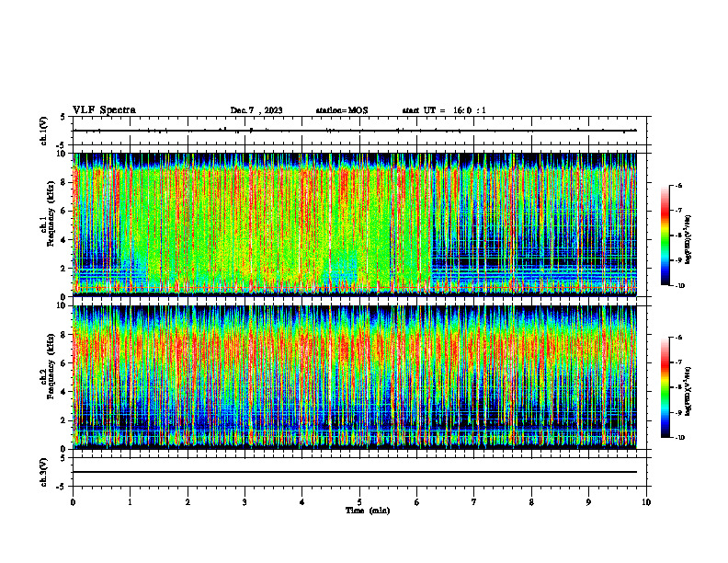Click the ch.2 frequency tick label "6"
The width and height of the screenshot is (728, 563).
pyautogui.click(x=63, y=363)
